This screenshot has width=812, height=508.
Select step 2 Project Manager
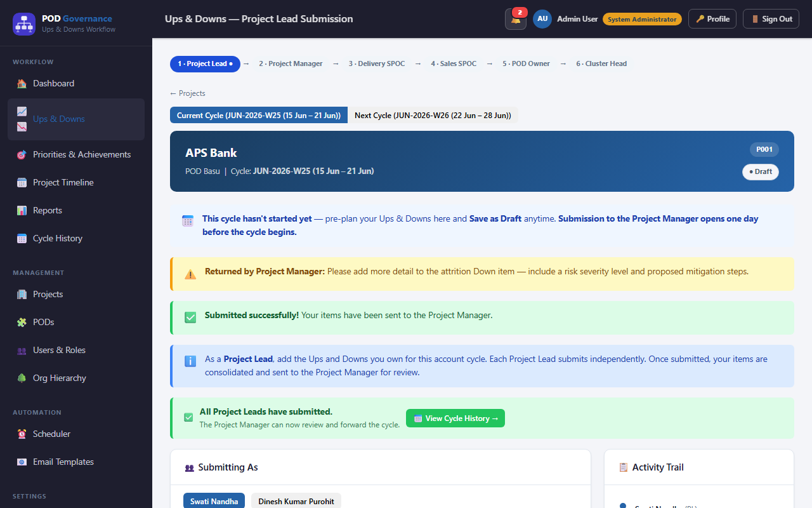[291, 64]
